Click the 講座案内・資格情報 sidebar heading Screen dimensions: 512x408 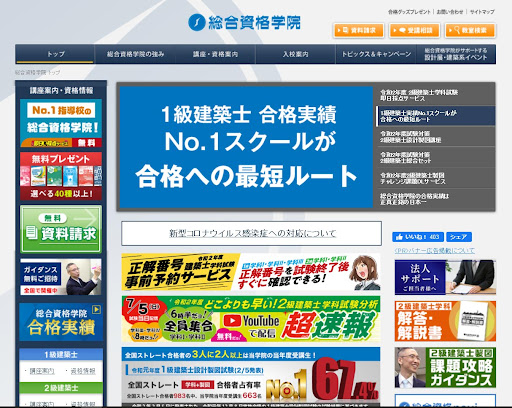tap(61, 90)
